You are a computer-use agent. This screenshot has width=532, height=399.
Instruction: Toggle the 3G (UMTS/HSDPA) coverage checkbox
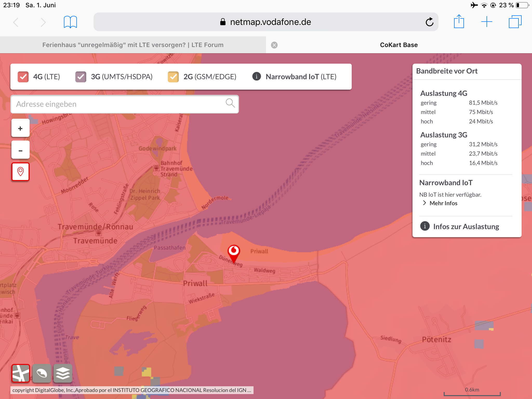coord(81,77)
